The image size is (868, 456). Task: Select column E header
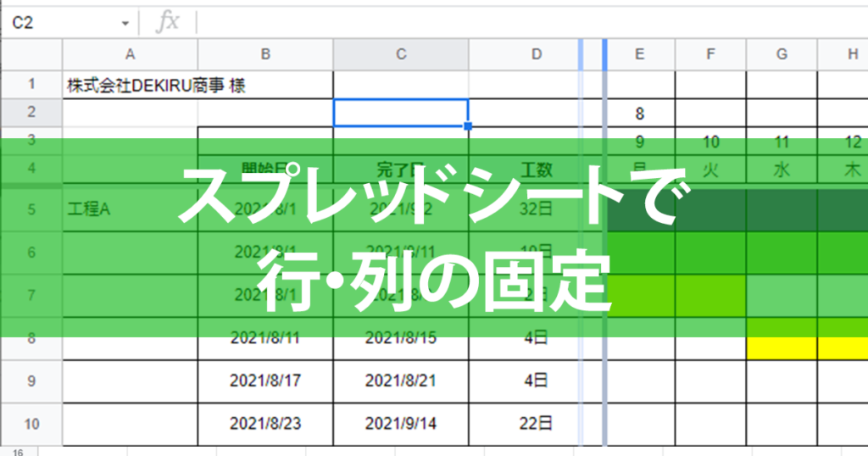(640, 54)
